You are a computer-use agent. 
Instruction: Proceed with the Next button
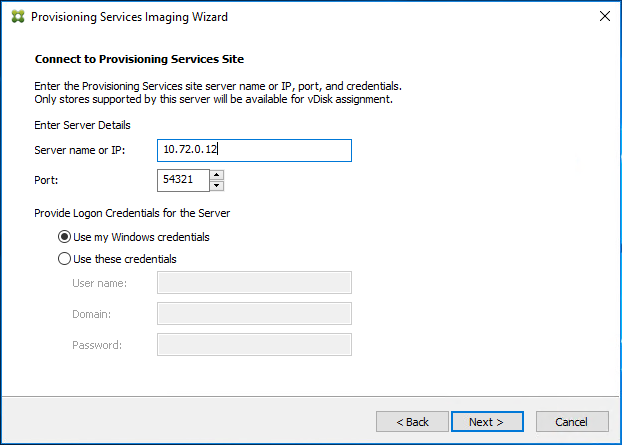click(x=487, y=422)
